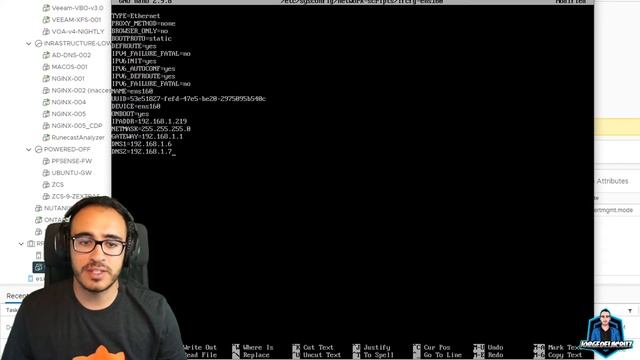640x360 pixels.
Task: Open PFSENSE-FW in the inventory tree
Action: click(71, 161)
